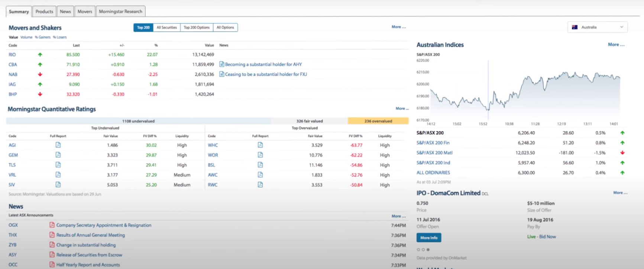Switch filter to Top 200 Options
This screenshot has width=644, height=269.
(197, 28)
